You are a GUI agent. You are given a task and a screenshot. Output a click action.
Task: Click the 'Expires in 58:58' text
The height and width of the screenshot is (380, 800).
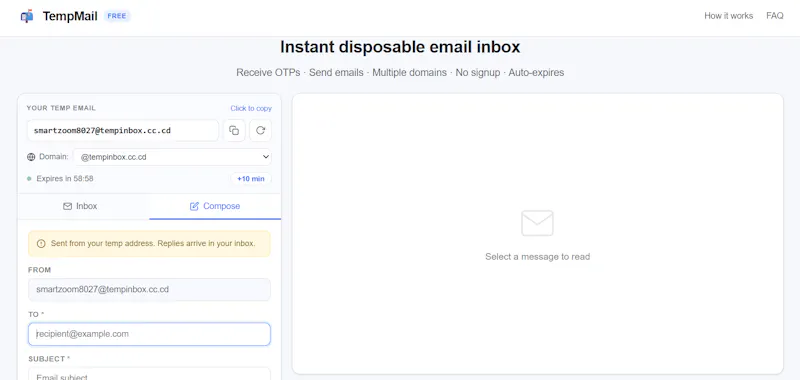click(65, 179)
